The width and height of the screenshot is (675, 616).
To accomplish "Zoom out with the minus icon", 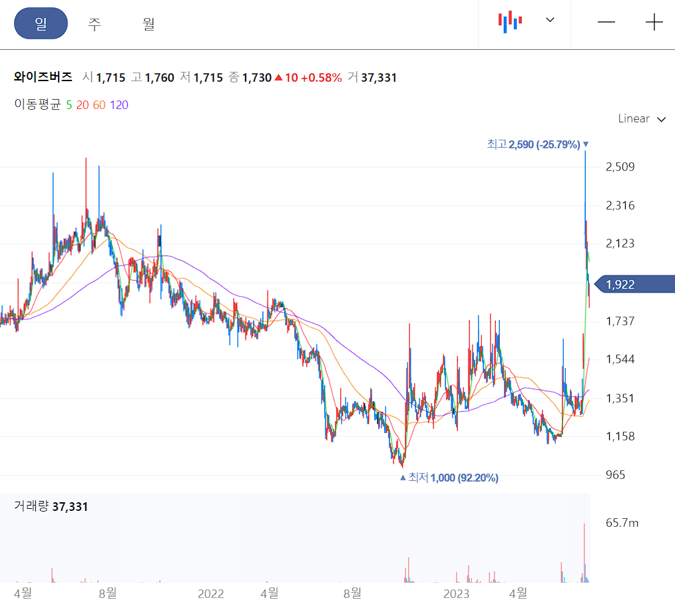I will coord(606,22).
